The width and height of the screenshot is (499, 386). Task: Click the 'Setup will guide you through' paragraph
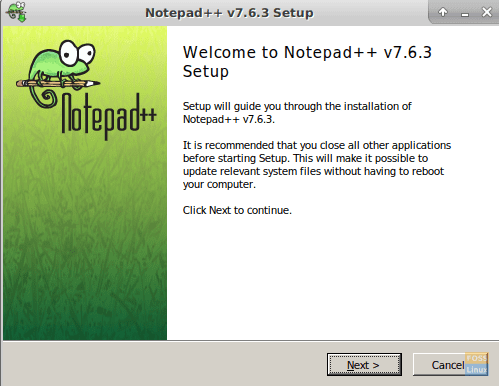click(297, 113)
